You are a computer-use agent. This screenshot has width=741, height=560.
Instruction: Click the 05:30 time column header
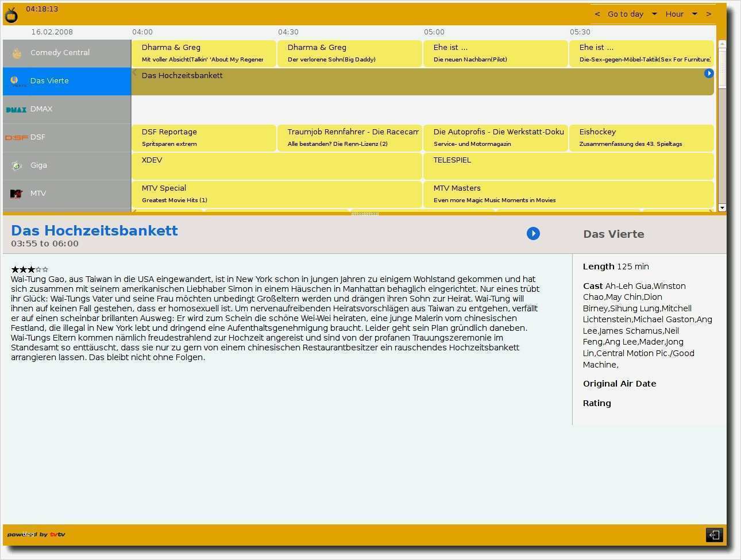click(580, 32)
